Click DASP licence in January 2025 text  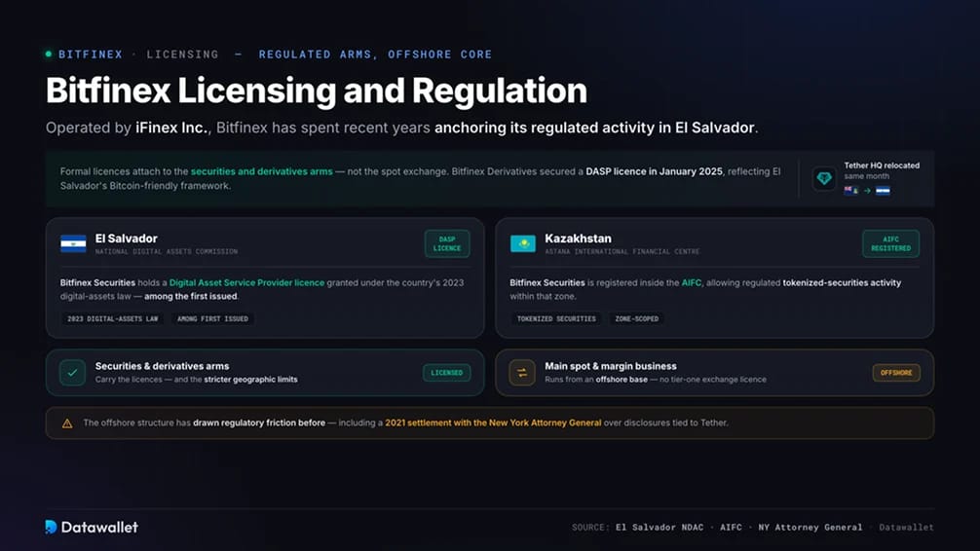[x=654, y=171]
